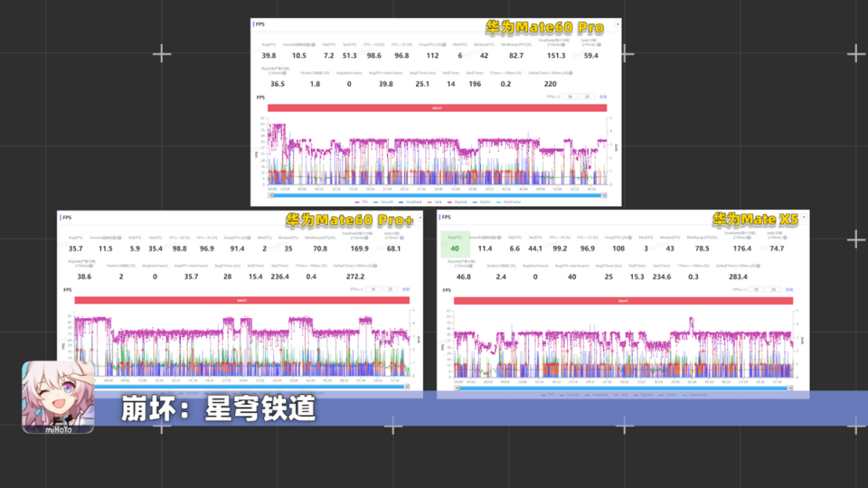Click SmallJank value 176.4 in Mate X5 panel
Image resolution: width=868 pixels, height=488 pixels.
[x=742, y=249]
